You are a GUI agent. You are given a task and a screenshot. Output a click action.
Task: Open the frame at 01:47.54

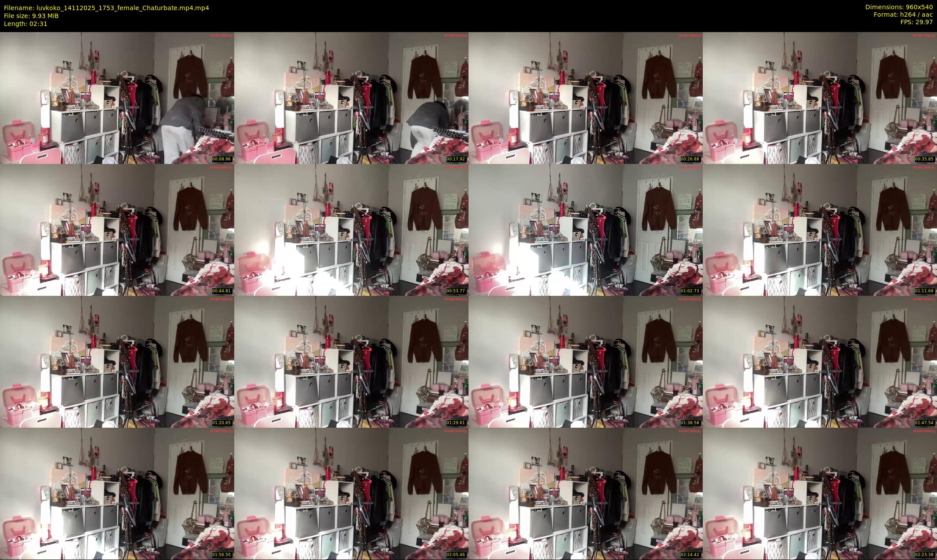(820, 361)
